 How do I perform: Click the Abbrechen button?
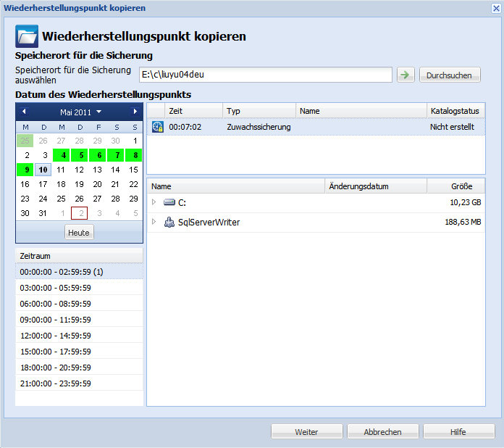pos(382,431)
